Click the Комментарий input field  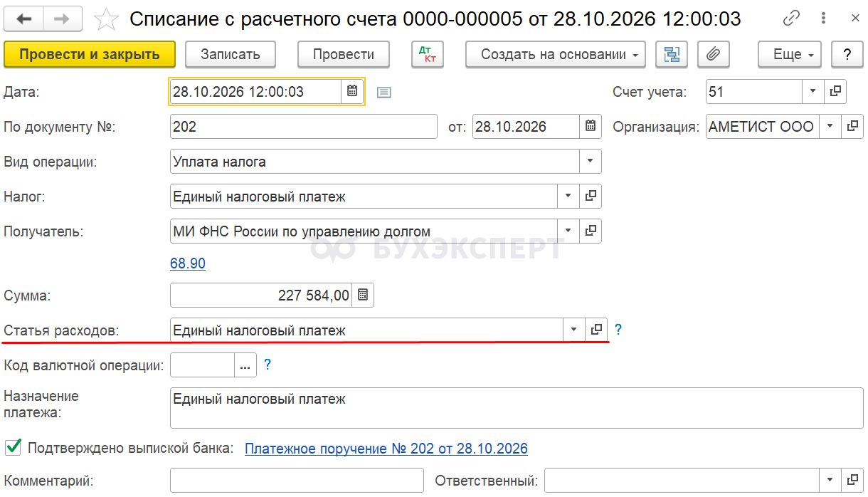(297, 481)
